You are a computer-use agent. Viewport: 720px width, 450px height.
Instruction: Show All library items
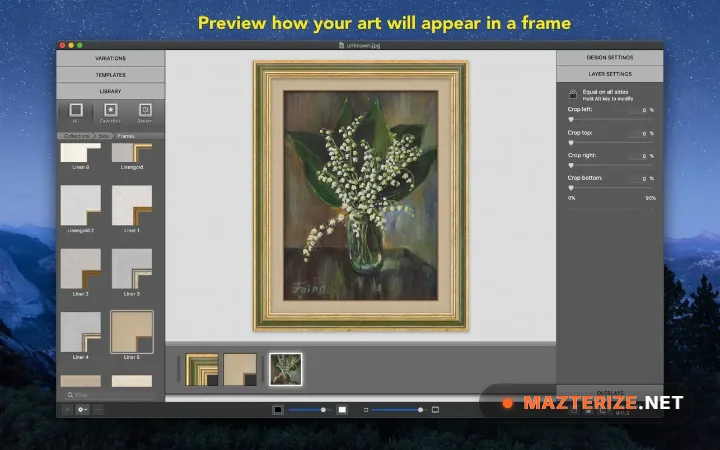tap(76, 113)
